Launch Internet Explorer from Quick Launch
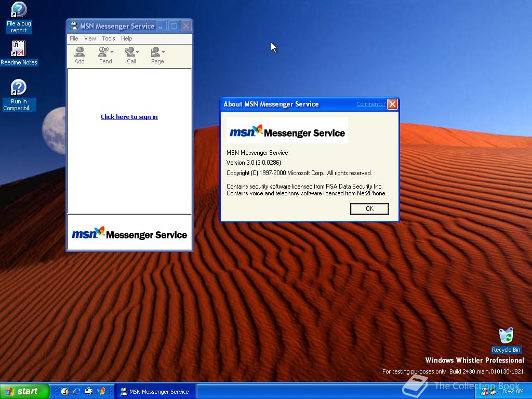This screenshot has width=532, height=399. click(77, 391)
